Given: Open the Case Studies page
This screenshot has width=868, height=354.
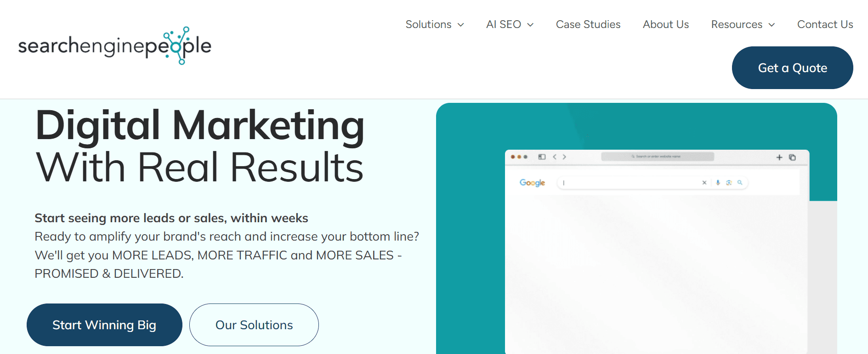Looking at the screenshot, I should click(588, 24).
